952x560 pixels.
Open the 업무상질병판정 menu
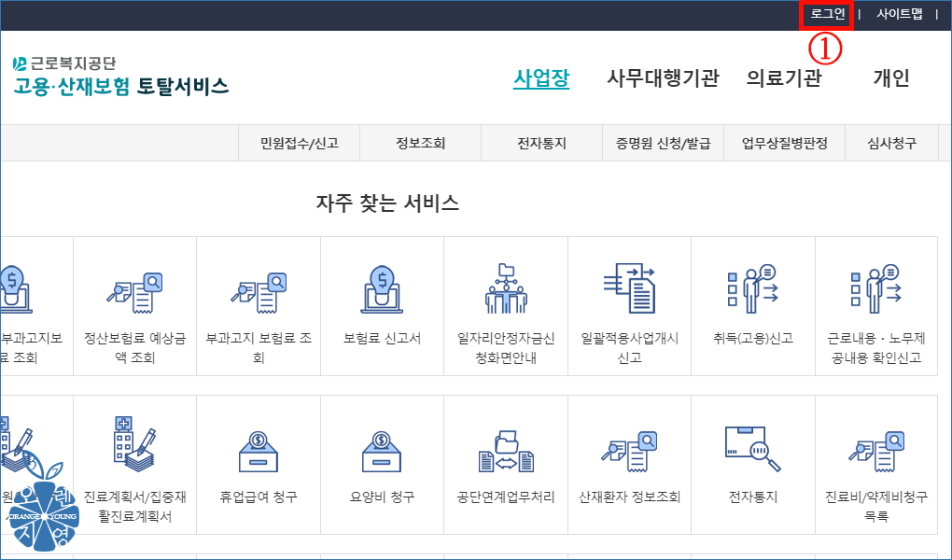pyautogui.click(x=784, y=144)
